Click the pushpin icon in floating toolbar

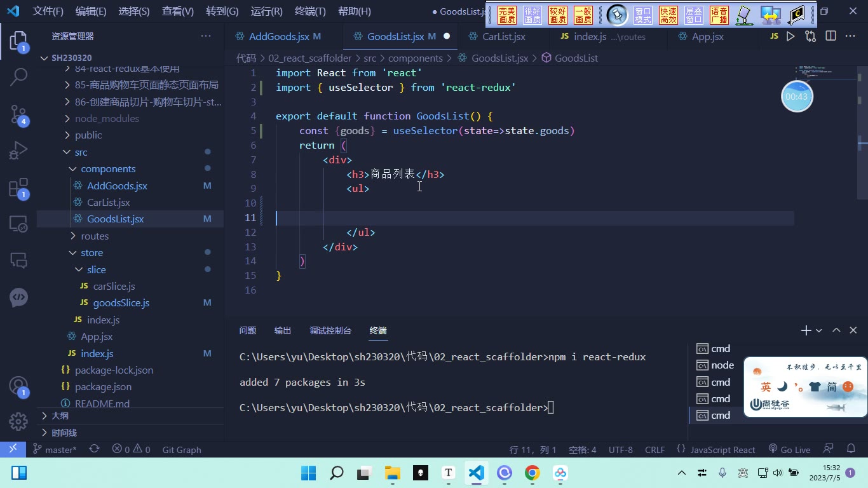pos(616,15)
